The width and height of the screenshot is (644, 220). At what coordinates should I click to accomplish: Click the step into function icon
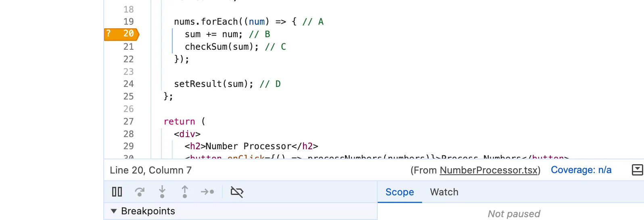click(x=162, y=192)
